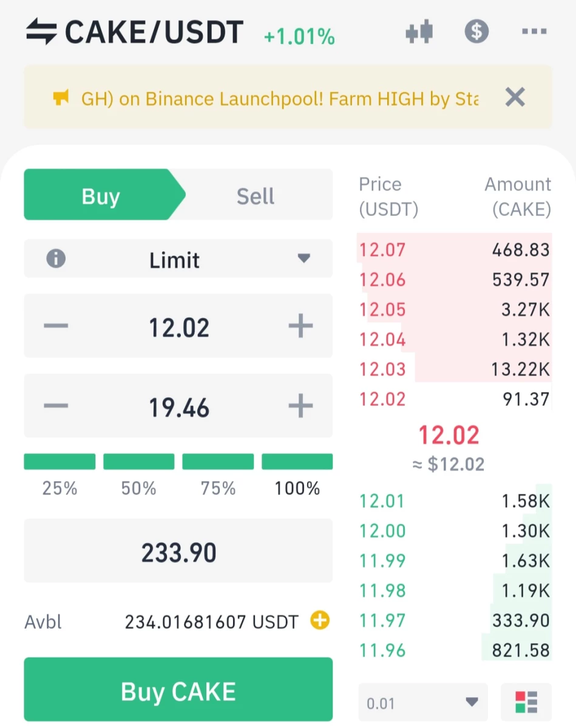This screenshot has height=728, width=576.
Task: Select the 12.04 ask price row
Action: click(455, 339)
